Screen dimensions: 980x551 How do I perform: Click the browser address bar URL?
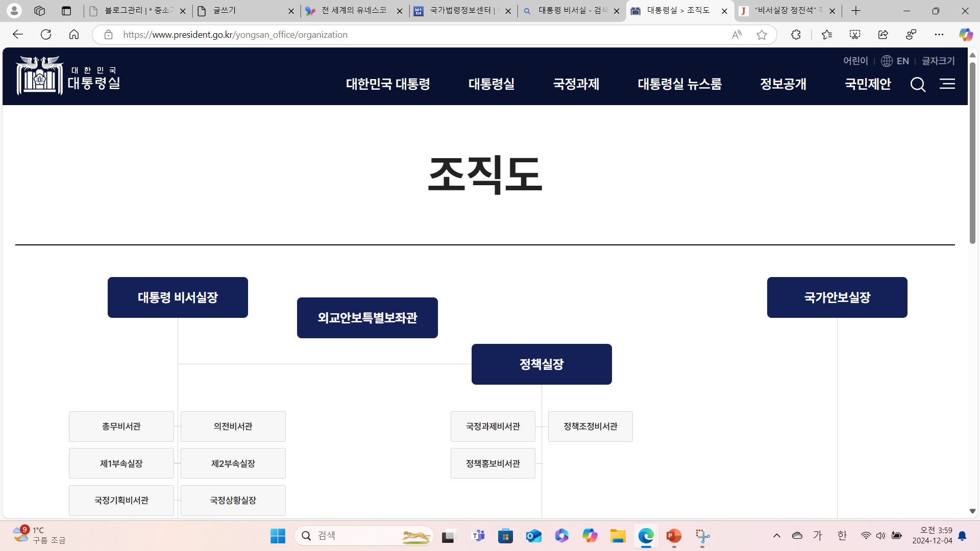coord(235,35)
